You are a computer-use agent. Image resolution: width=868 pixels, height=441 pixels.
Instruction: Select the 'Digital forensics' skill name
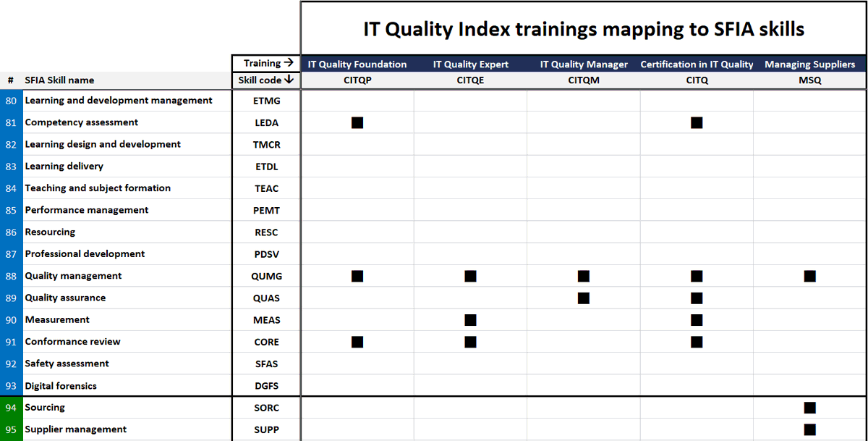coord(61,386)
